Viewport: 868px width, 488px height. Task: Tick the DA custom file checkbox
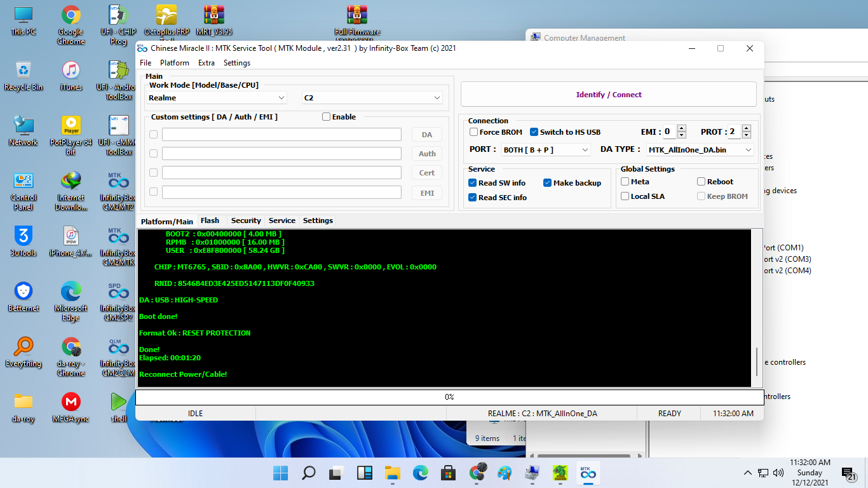point(153,134)
